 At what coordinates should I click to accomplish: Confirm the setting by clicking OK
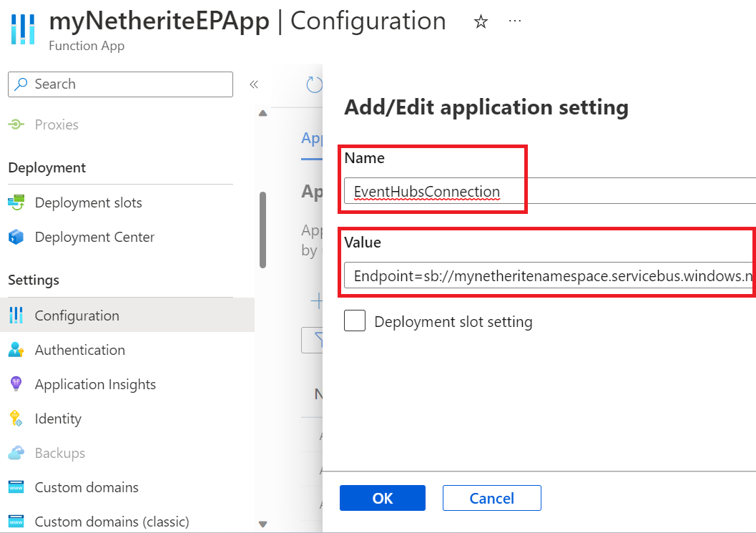click(x=382, y=497)
